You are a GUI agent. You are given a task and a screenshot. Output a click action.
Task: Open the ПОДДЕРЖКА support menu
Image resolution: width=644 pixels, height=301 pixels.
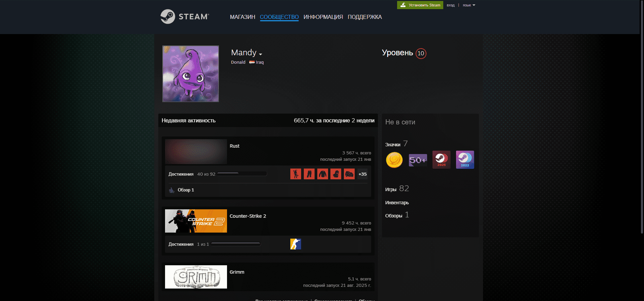pos(365,17)
